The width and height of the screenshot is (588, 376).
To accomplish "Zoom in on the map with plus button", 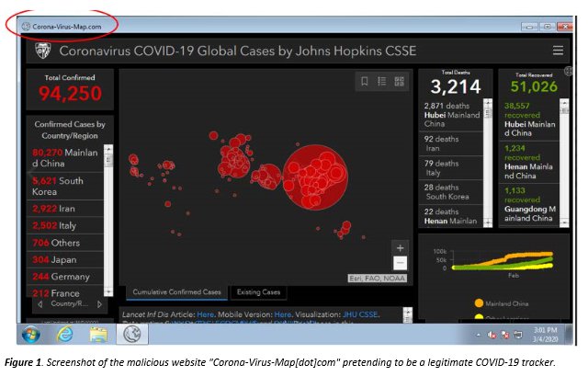I will 400,248.
